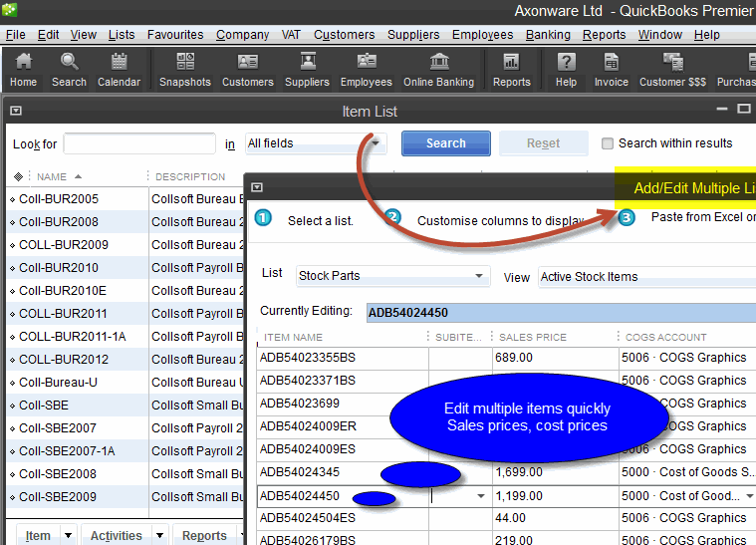This screenshot has height=545, width=756.
Task: Open Snapshots from the toolbar
Action: [x=185, y=70]
